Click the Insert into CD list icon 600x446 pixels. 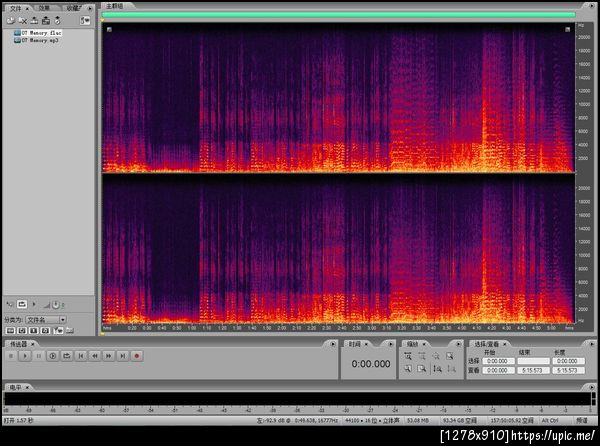[x=46, y=21]
